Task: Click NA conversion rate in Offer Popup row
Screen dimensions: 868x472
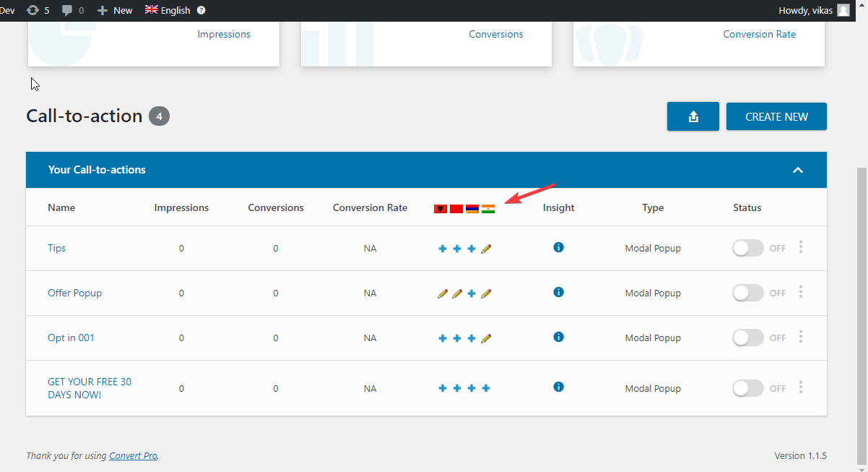Action: click(x=370, y=293)
